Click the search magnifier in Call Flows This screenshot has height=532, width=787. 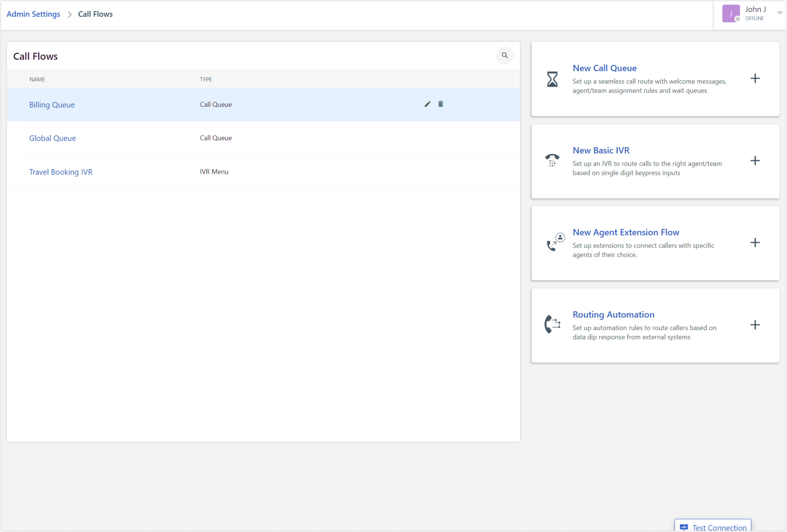pos(505,56)
